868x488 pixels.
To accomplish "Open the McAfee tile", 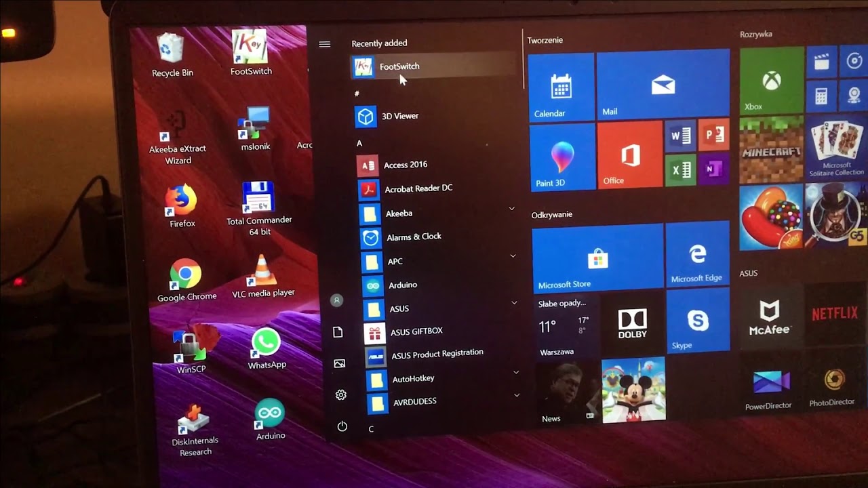I will (769, 317).
